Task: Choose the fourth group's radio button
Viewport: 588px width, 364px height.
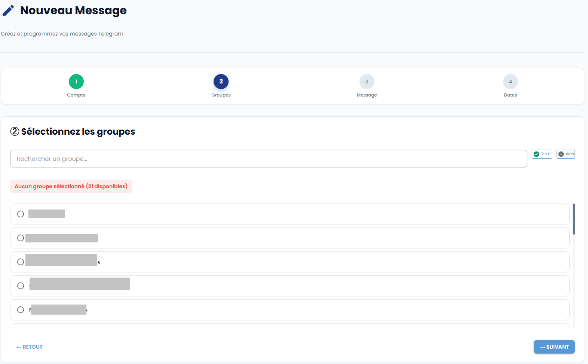Action: (21, 286)
